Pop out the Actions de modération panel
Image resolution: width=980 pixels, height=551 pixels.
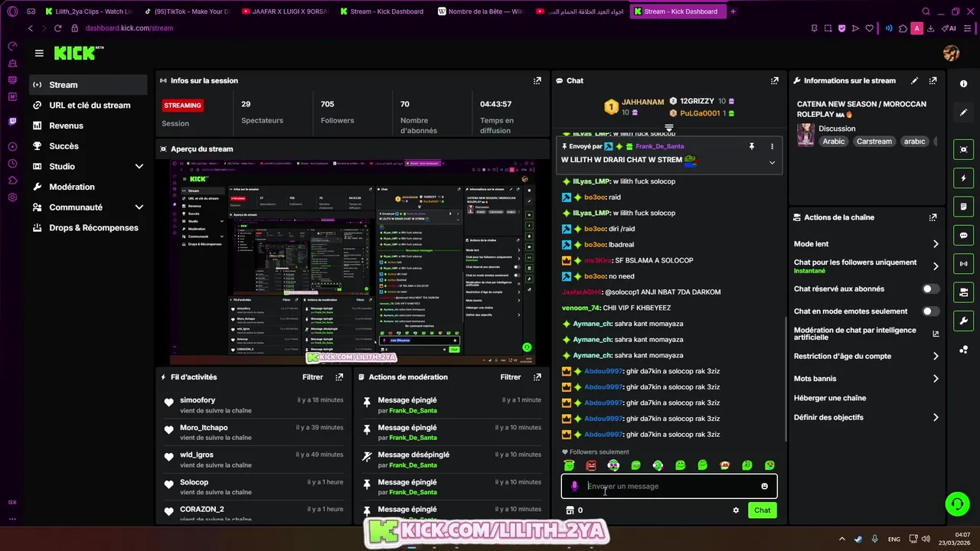[537, 377]
